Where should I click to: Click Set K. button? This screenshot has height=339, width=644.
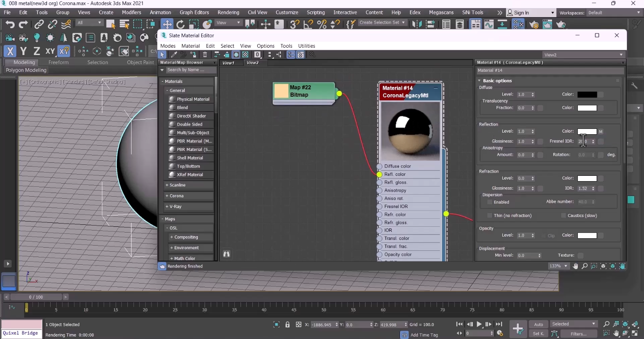[539, 334]
